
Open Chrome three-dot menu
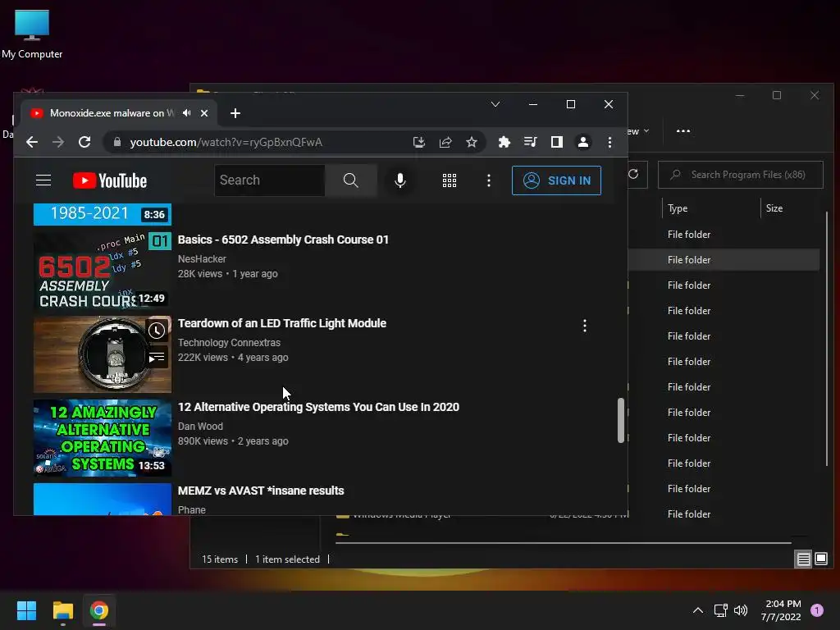pos(609,142)
